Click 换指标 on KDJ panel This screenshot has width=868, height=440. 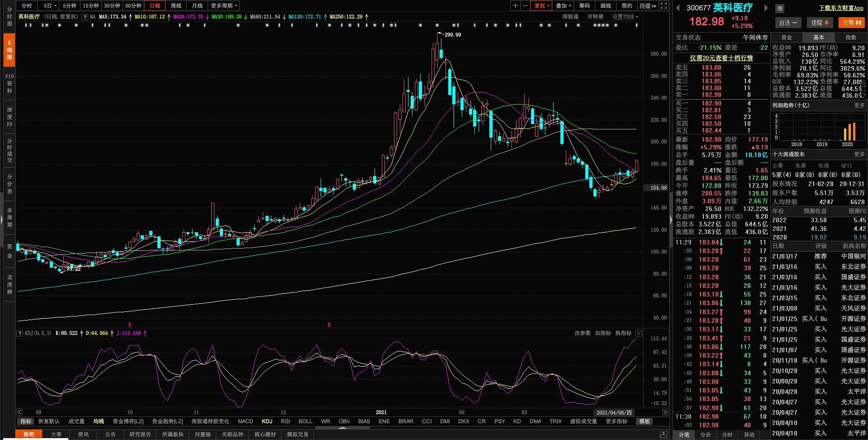(623, 333)
